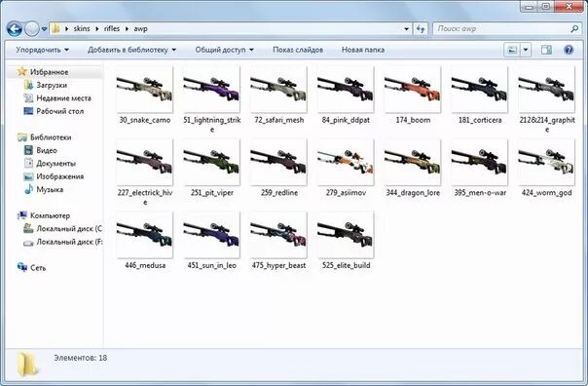Open the Изображения library
This screenshot has height=386, width=588.
pyautogui.click(x=60, y=176)
